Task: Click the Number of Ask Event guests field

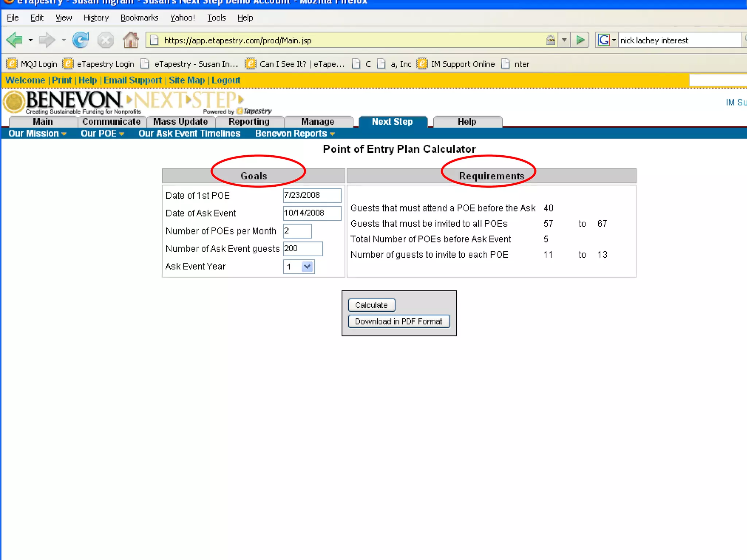Action: (x=302, y=249)
